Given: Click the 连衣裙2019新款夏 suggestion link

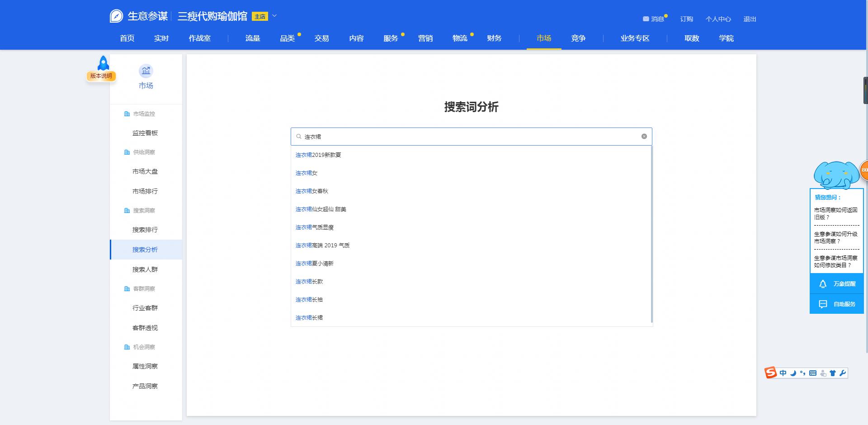Looking at the screenshot, I should click(x=318, y=155).
